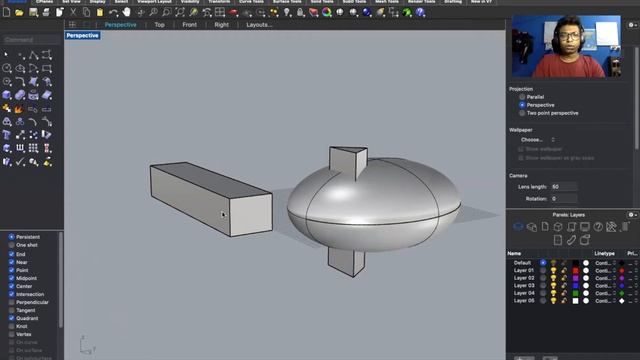This screenshot has height=360, width=640.
Task: Open the Layouts... tab
Action: tap(259, 25)
